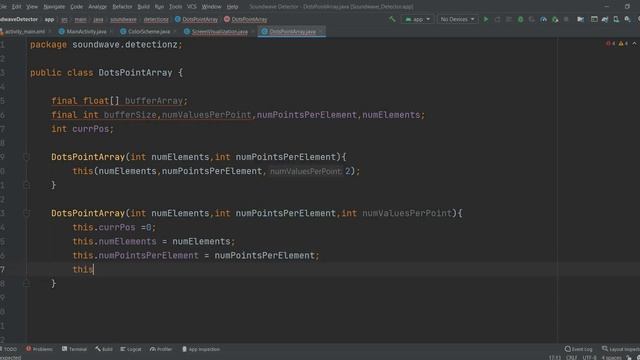Collapse the first DotsPointArray constructor fold marker
640x360 pixels.
tap(26, 157)
